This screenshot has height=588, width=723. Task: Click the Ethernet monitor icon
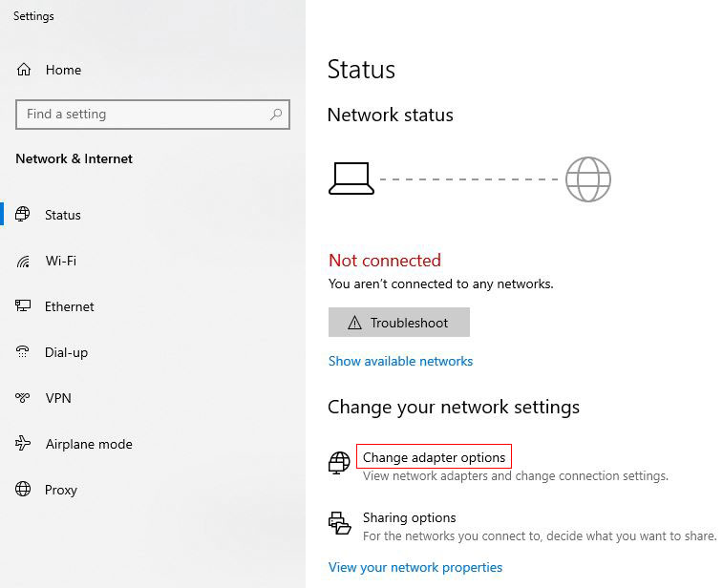click(x=23, y=306)
